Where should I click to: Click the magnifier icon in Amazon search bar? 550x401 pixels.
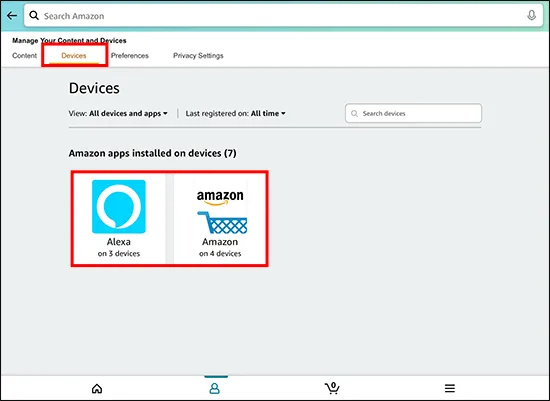pos(34,15)
